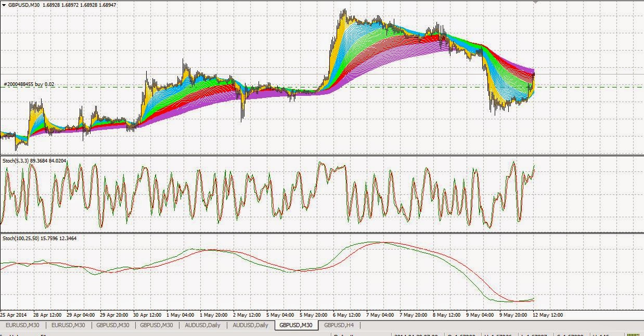644x336 pixels.
Task: Click the '28 Apr 12:00' time axis label
Action: 47,315
